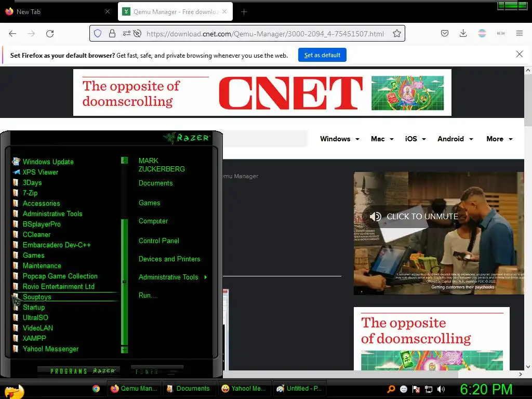Bookmark this page with the star icon
Viewport: 532px width, 399px height.
pyautogui.click(x=396, y=34)
